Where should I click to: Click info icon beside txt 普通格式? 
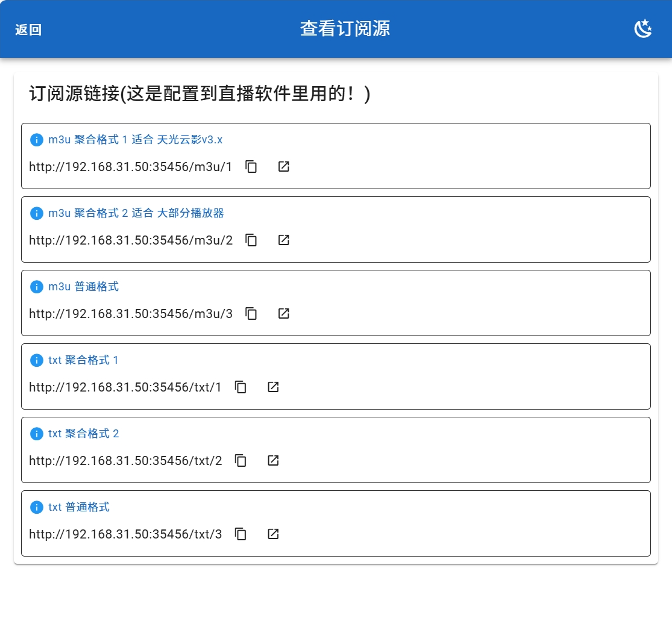pos(36,507)
